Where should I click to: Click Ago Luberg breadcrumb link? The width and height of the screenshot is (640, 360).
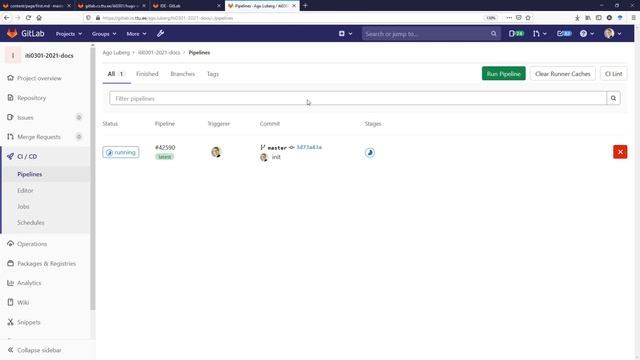(116, 53)
